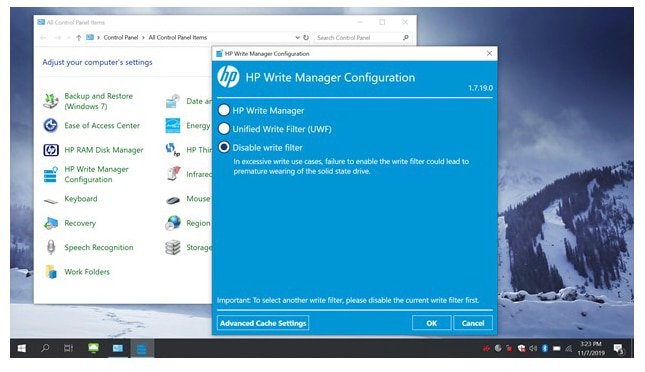The image size is (645, 372).
Task: Click the Bluetooth tray icon
Action: (545, 349)
